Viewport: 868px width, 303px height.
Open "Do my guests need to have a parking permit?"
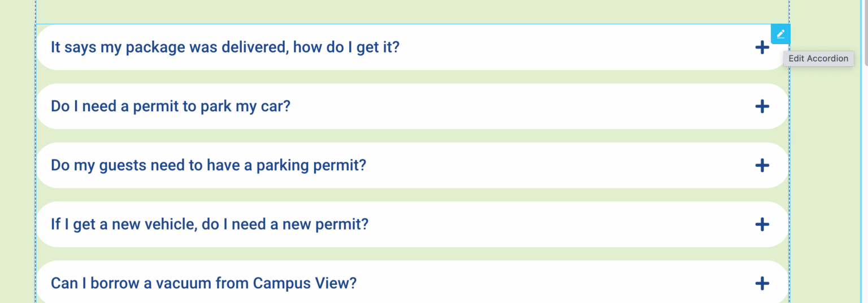tap(208, 165)
